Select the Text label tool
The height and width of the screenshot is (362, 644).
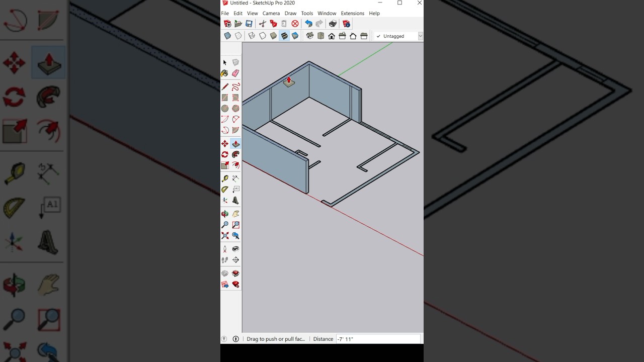click(235, 190)
